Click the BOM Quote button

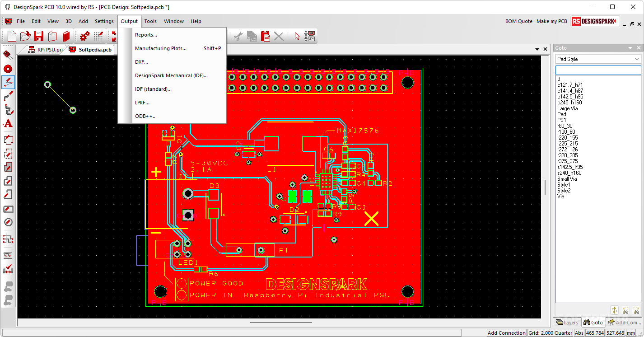coord(519,21)
